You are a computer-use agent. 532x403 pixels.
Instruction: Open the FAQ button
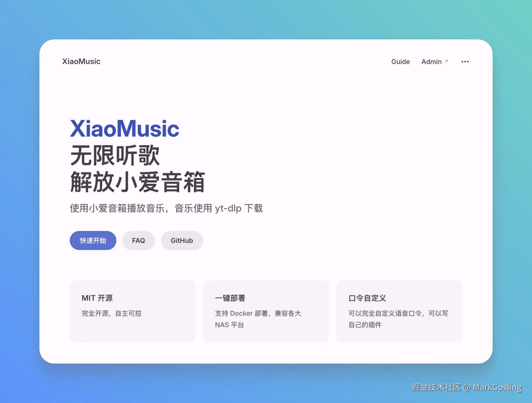(x=138, y=240)
